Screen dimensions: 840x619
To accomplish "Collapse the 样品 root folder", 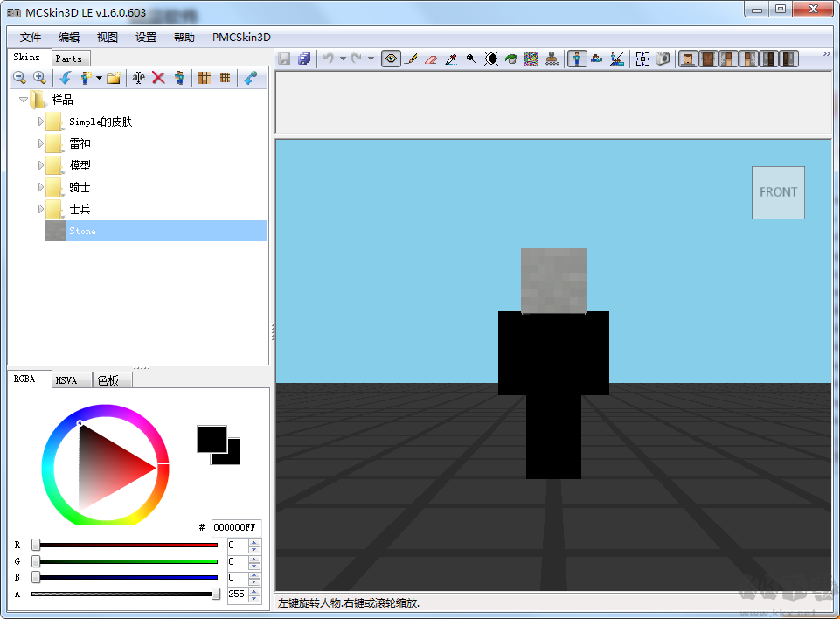I will [x=24, y=100].
